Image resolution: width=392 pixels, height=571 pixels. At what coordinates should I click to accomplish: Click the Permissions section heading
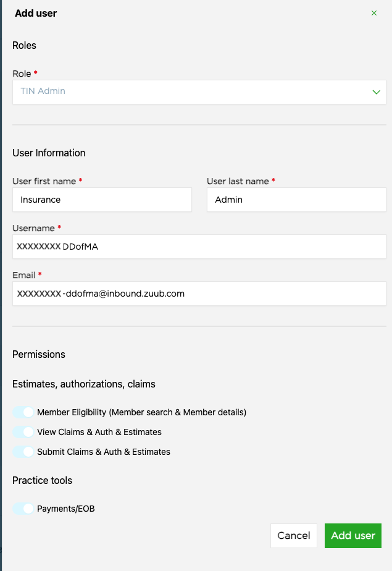(x=38, y=354)
